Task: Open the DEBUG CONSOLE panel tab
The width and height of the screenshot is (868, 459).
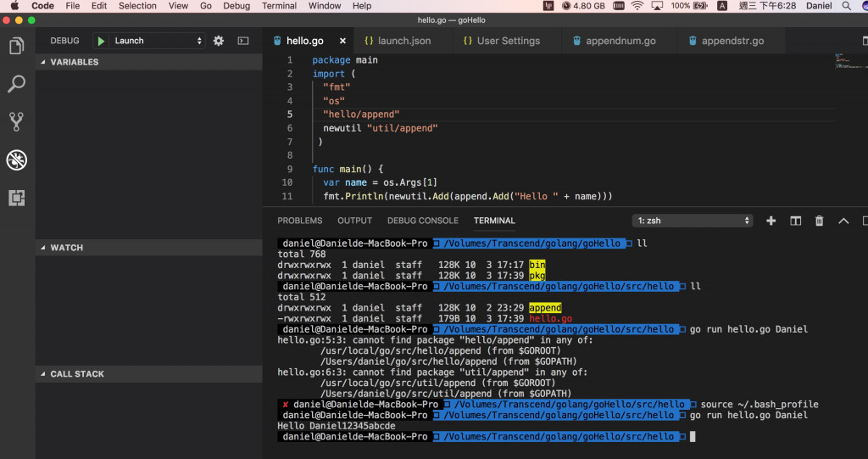Action: click(x=422, y=221)
